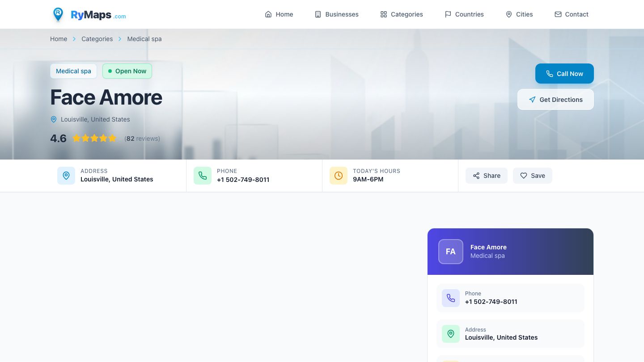Open the Cities navigation item

pos(519,14)
